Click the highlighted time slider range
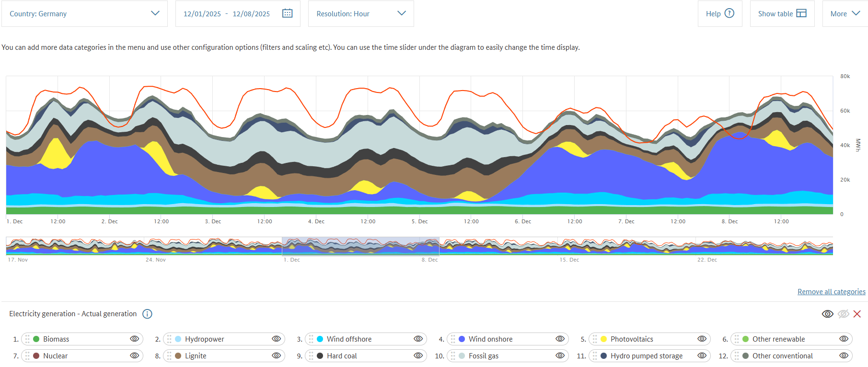The height and width of the screenshot is (367, 868). coord(360,246)
